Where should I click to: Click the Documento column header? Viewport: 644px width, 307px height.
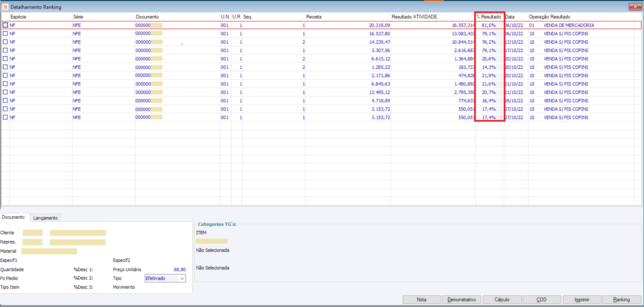click(178, 17)
